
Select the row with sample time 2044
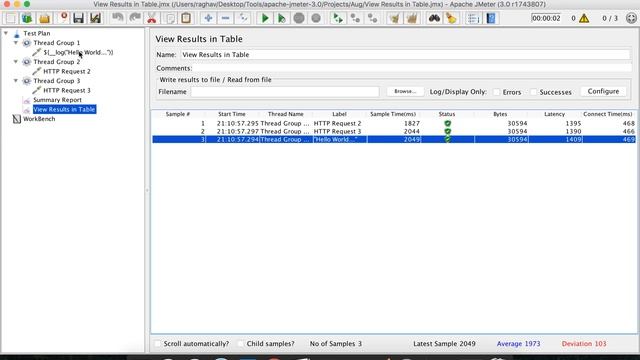click(394, 131)
